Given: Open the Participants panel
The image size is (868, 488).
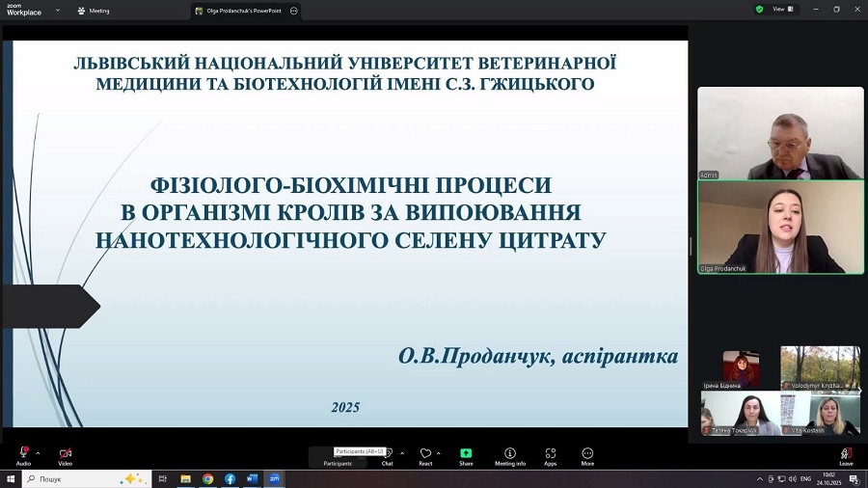Looking at the screenshot, I should tap(338, 456).
